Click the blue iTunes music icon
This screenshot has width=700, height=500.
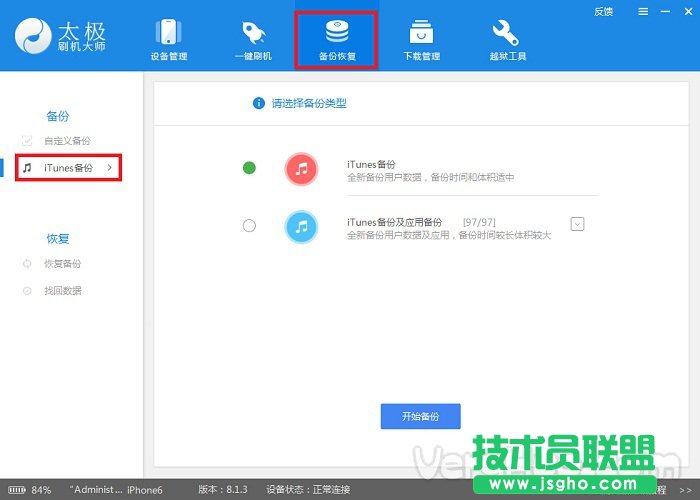301,227
